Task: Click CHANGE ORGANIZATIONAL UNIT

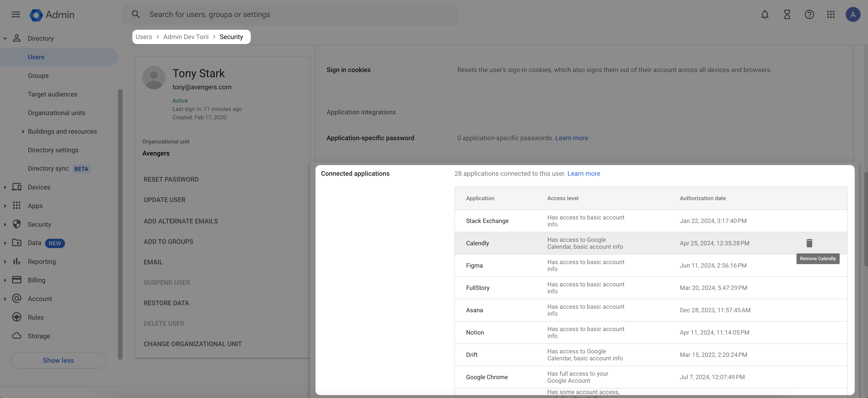Action: tap(193, 344)
